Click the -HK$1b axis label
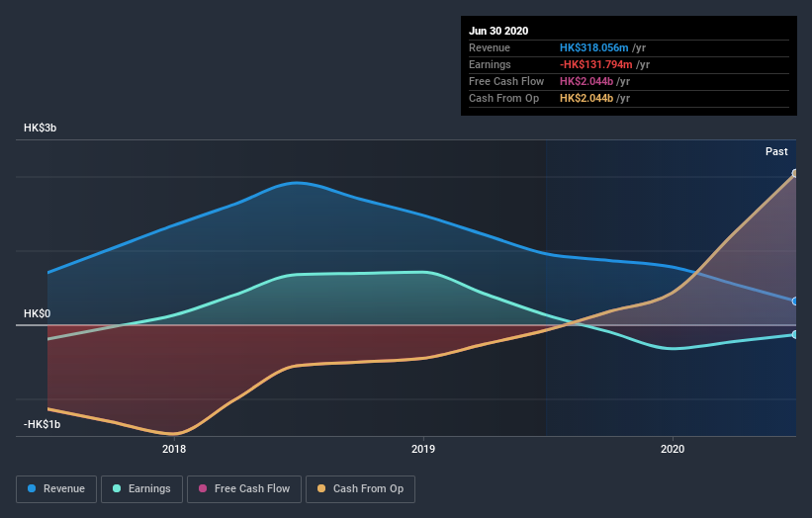812x518 pixels. coord(42,424)
